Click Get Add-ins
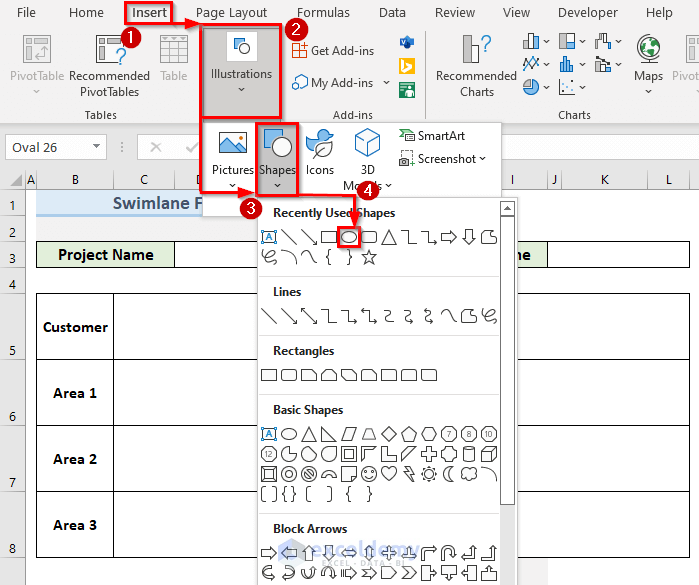 (333, 51)
